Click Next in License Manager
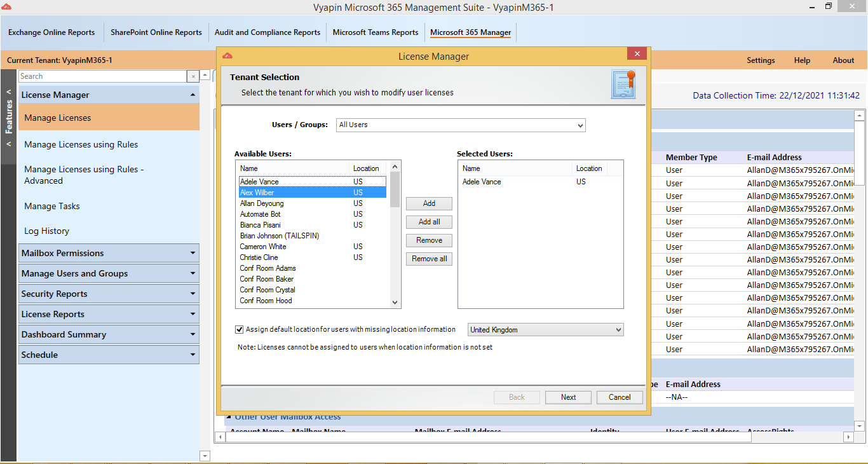The width and height of the screenshot is (868, 464). click(x=569, y=397)
